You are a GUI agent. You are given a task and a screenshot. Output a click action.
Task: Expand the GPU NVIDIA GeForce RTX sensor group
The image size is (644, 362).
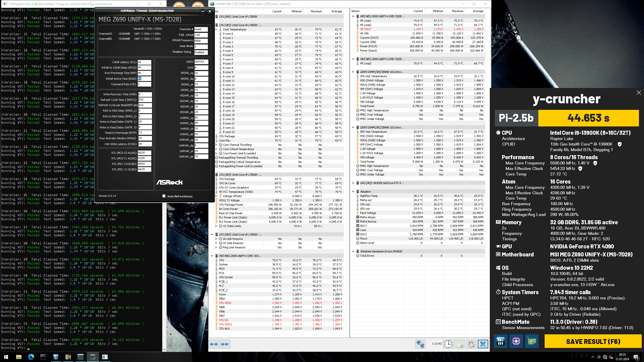point(353,183)
